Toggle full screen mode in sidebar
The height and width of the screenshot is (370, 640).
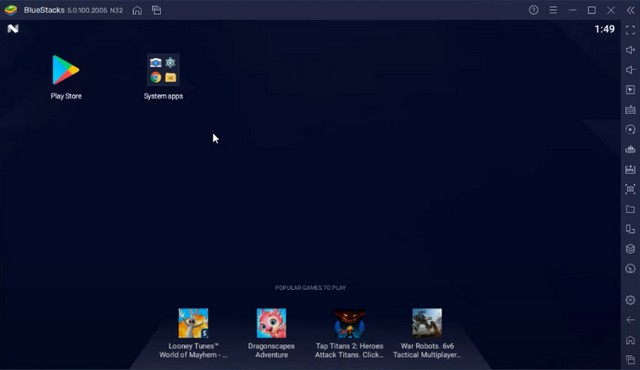[x=630, y=30]
